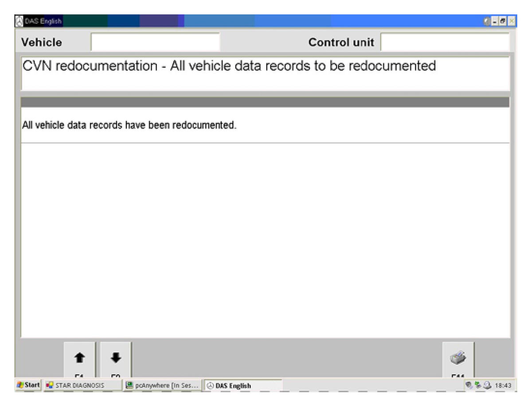Switch to the pcAnywhere taskbar window
The image size is (532, 407).
click(162, 385)
